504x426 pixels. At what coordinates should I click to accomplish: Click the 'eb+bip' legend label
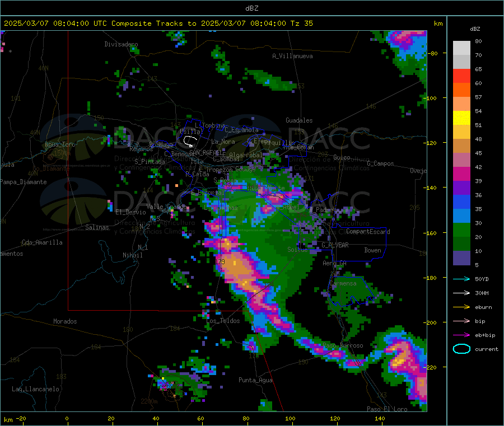[485, 335]
